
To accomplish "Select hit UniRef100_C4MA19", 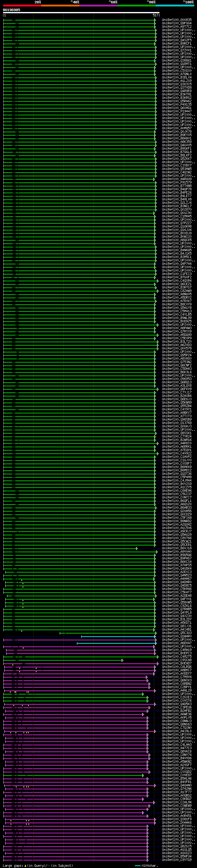I will (x=176, y=650).
